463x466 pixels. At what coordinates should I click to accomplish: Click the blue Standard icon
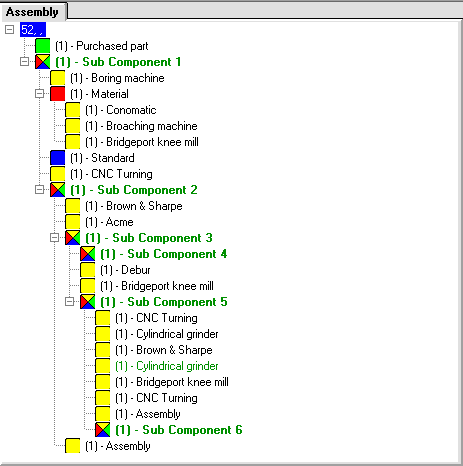[x=58, y=158]
